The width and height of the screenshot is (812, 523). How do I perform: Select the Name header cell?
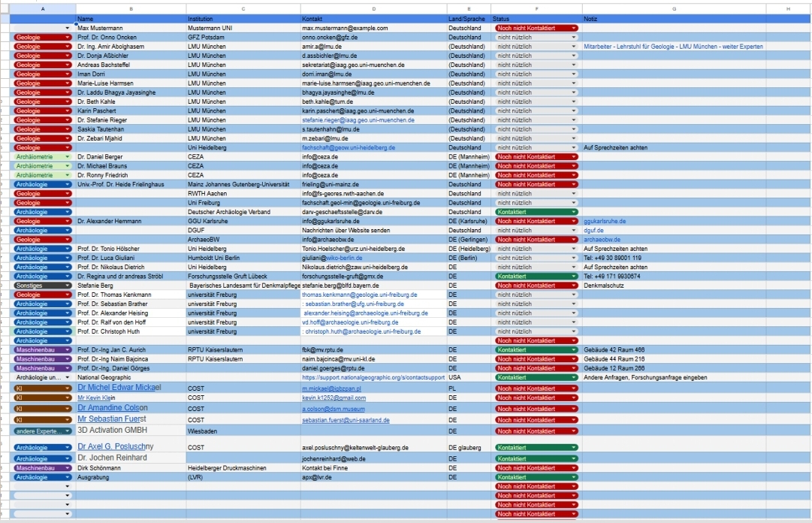tap(131, 19)
